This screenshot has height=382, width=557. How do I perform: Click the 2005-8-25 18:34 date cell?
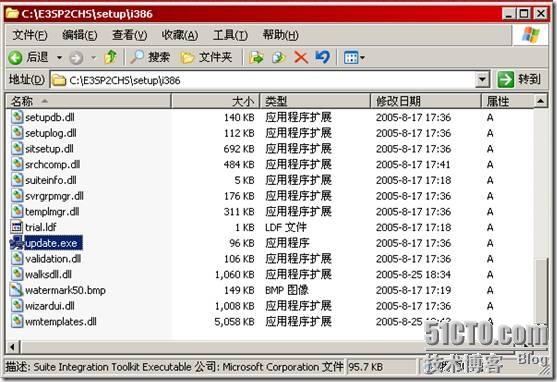coord(413,275)
